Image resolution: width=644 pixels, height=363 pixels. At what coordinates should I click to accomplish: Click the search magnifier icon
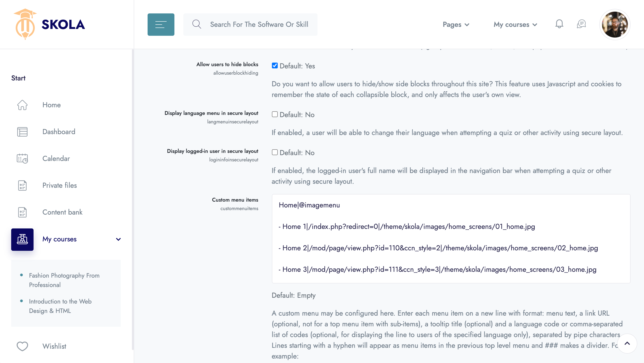pyautogui.click(x=197, y=24)
